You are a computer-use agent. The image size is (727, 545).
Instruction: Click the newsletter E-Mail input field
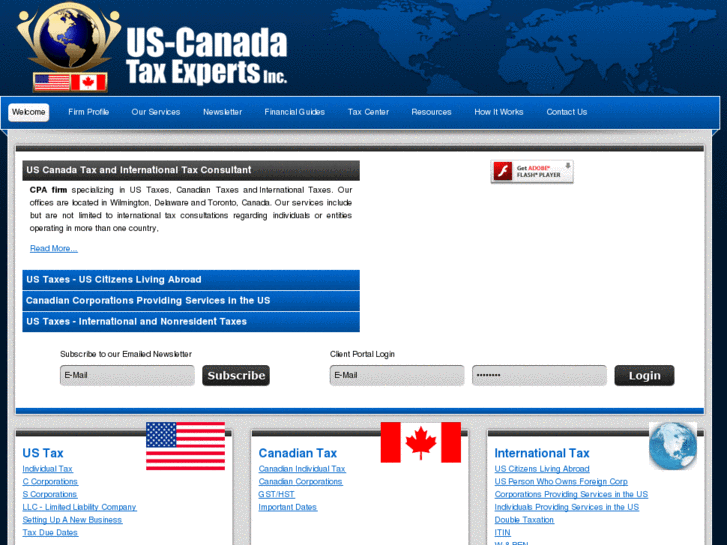127,375
